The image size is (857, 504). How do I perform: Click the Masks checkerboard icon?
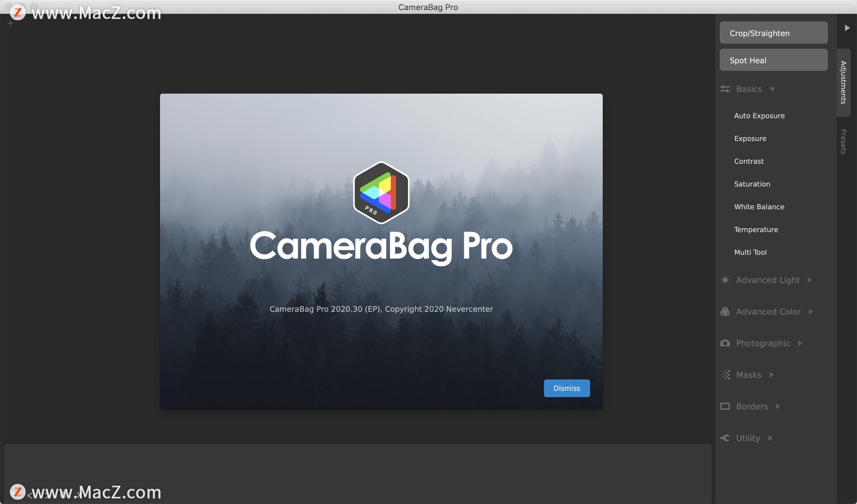(x=726, y=375)
